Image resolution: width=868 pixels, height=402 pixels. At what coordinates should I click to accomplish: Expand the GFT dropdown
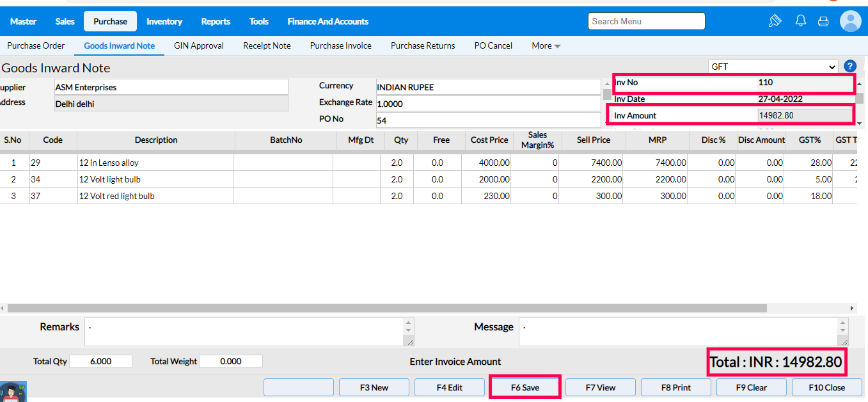[x=773, y=67]
